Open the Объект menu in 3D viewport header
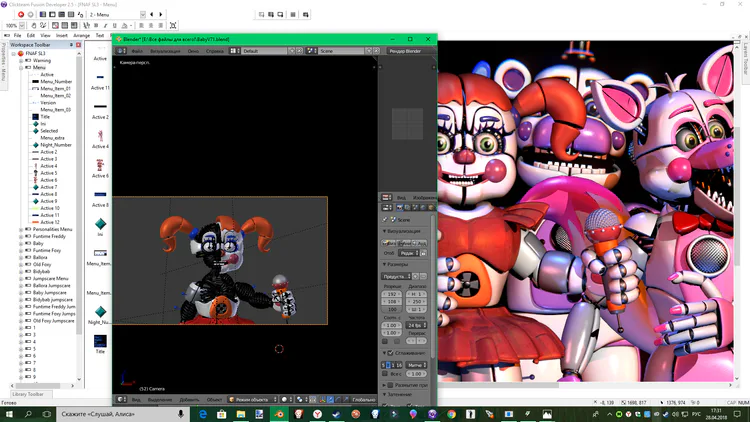 pos(214,400)
